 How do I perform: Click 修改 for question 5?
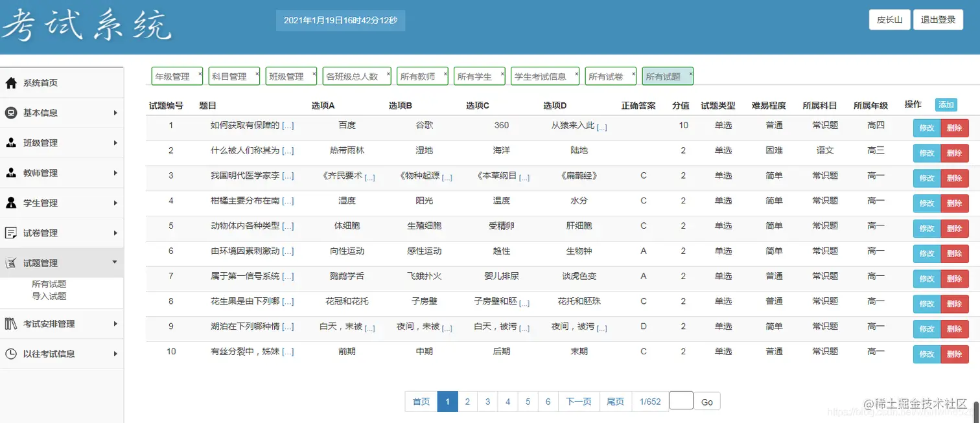pos(927,229)
